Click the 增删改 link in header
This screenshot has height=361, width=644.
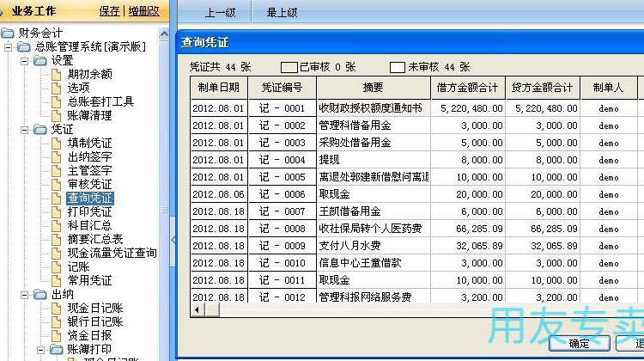click(x=143, y=11)
